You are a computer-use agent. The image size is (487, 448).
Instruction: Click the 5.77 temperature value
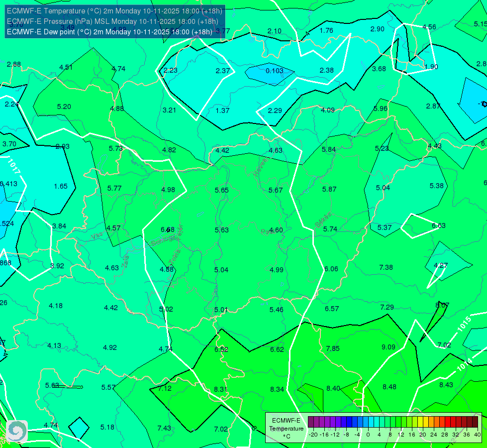click(114, 188)
